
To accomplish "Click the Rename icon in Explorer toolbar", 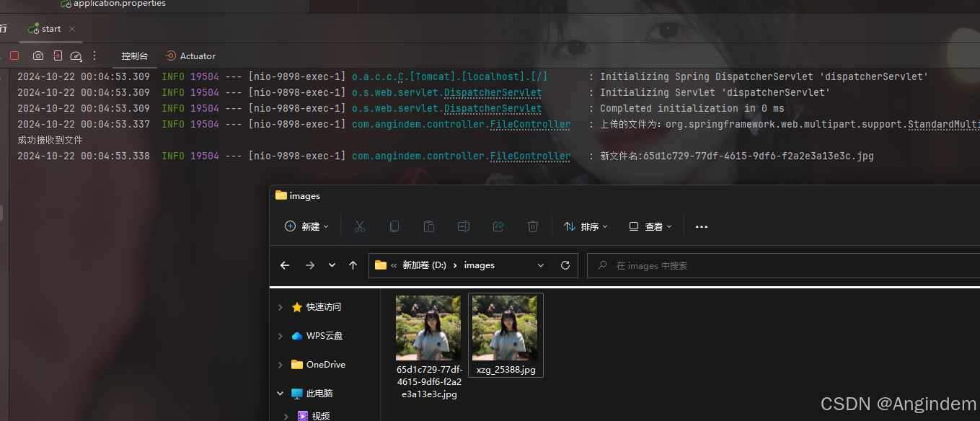I will [464, 226].
